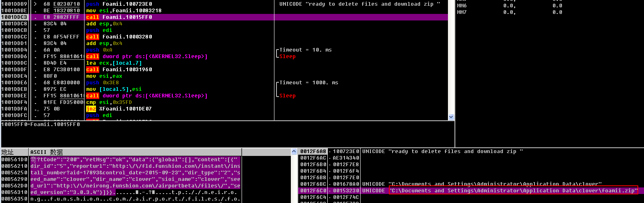Click the ASCII 数据 column header

click(x=135, y=152)
